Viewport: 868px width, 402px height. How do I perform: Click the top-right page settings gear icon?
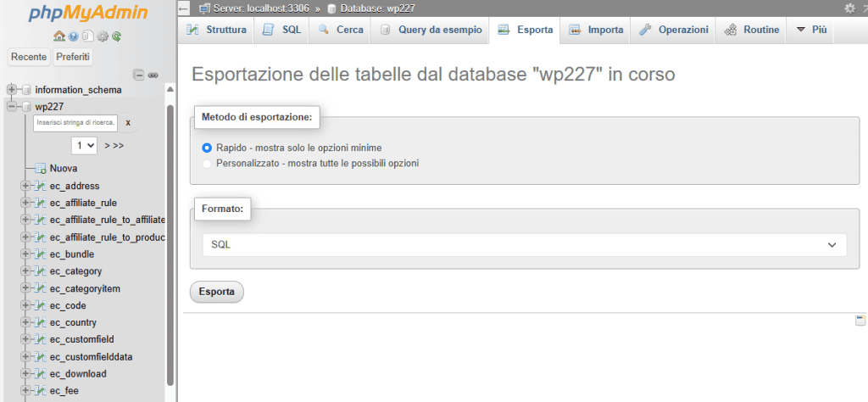coord(849,8)
